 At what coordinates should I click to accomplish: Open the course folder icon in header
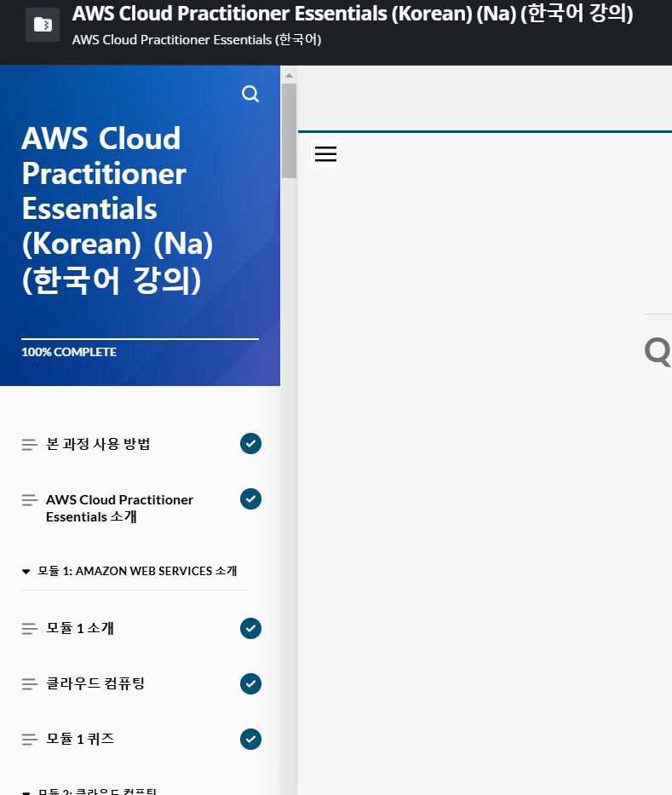coord(43,25)
